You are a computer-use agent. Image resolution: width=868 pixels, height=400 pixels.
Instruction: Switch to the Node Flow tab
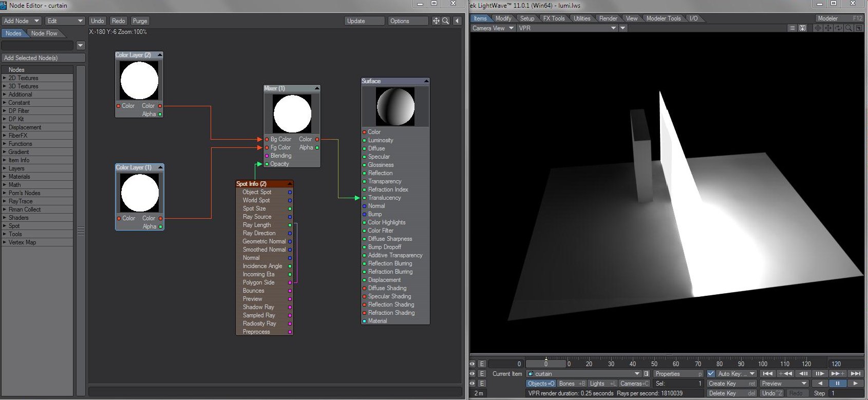(44, 33)
